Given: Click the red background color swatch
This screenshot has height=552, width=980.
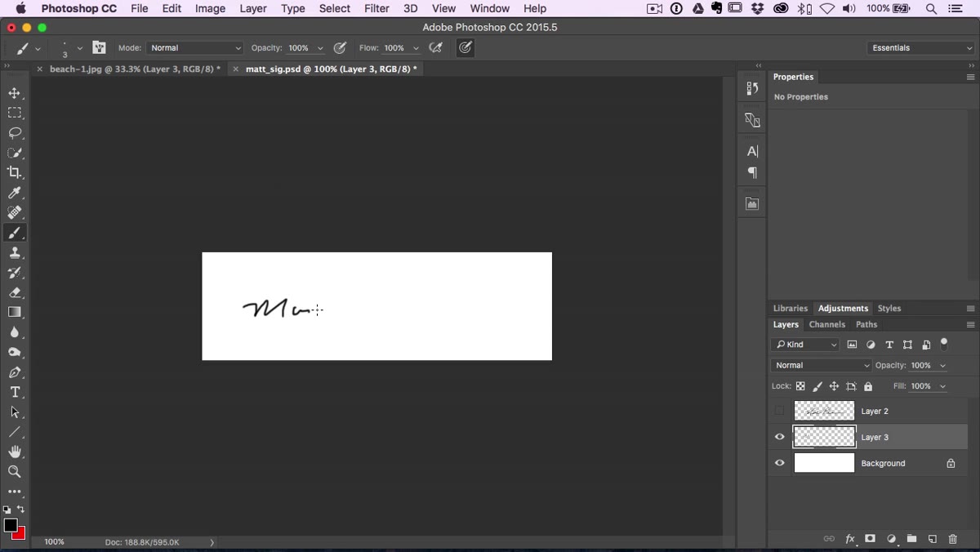Looking at the screenshot, I should [x=20, y=535].
